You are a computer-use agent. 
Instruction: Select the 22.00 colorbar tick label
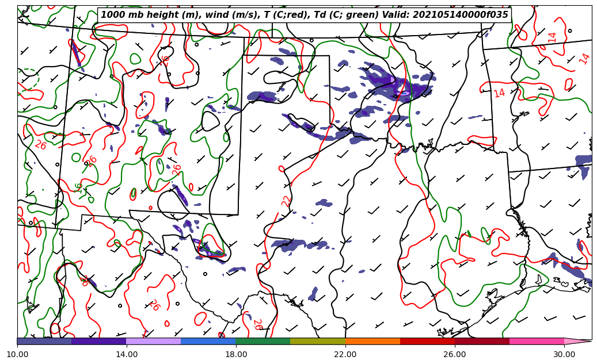345,354
